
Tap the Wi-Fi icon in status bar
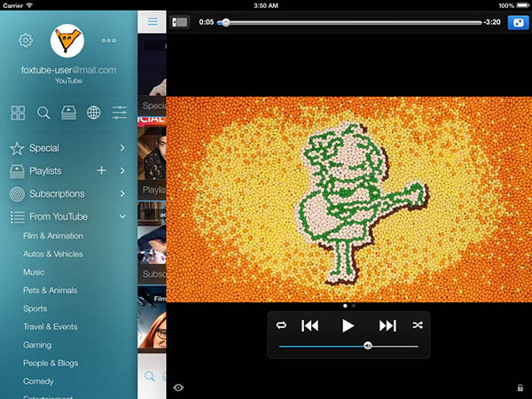[x=29, y=5]
